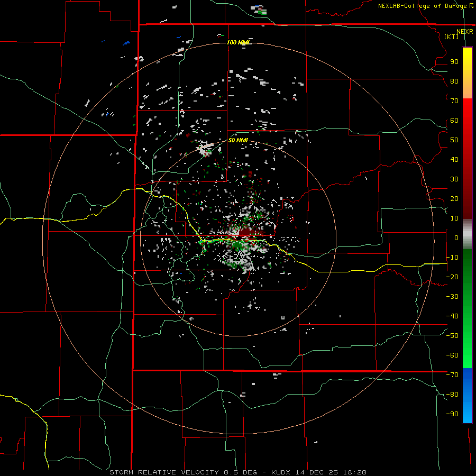Viewport: 476px width, 476px height.
Task: Click the 40 value on velocity scale
Action: (454, 159)
